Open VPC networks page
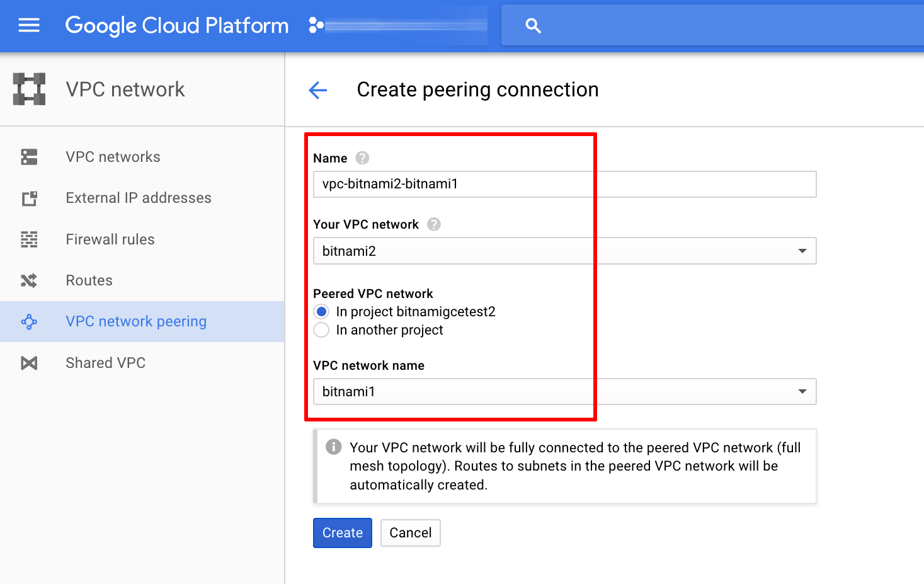Viewport: 924px width, 584px height. [x=113, y=157]
